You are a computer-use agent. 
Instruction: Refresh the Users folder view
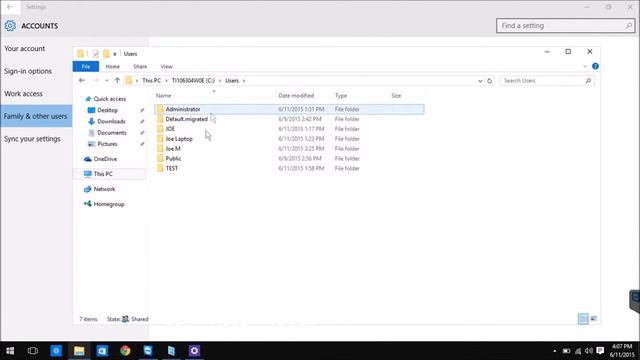point(489,81)
